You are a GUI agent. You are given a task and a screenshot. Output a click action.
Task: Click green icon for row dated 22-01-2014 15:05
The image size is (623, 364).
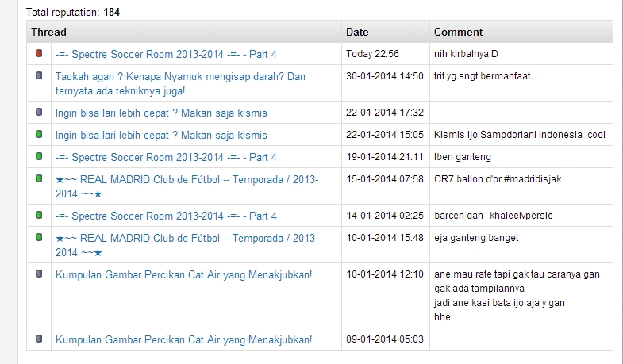39,135
